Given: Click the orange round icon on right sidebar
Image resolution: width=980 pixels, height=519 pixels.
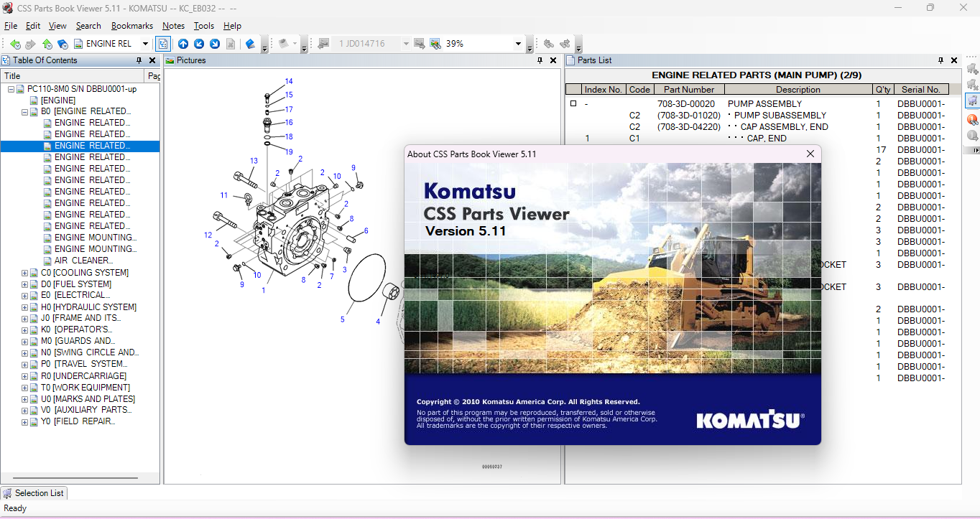Looking at the screenshot, I should (972, 118).
